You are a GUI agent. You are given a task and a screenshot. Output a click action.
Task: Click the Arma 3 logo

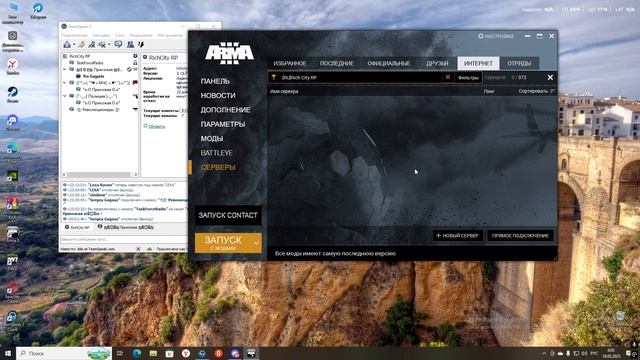(x=229, y=53)
